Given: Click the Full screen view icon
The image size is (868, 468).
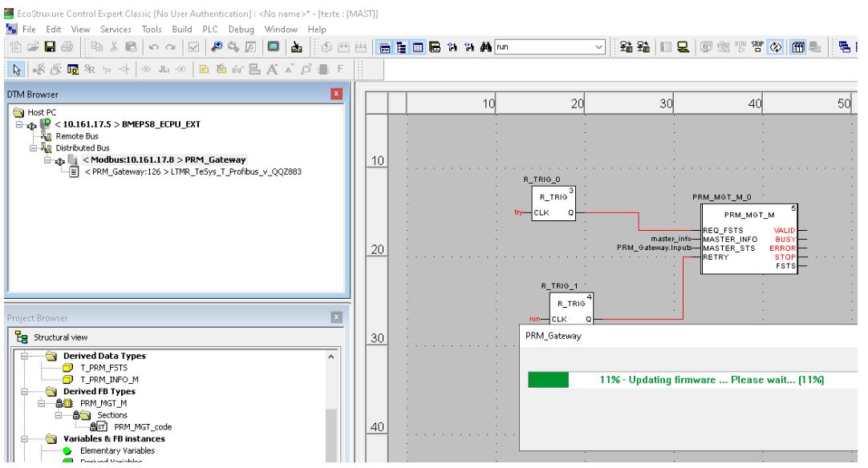Looking at the screenshot, I should [x=274, y=47].
